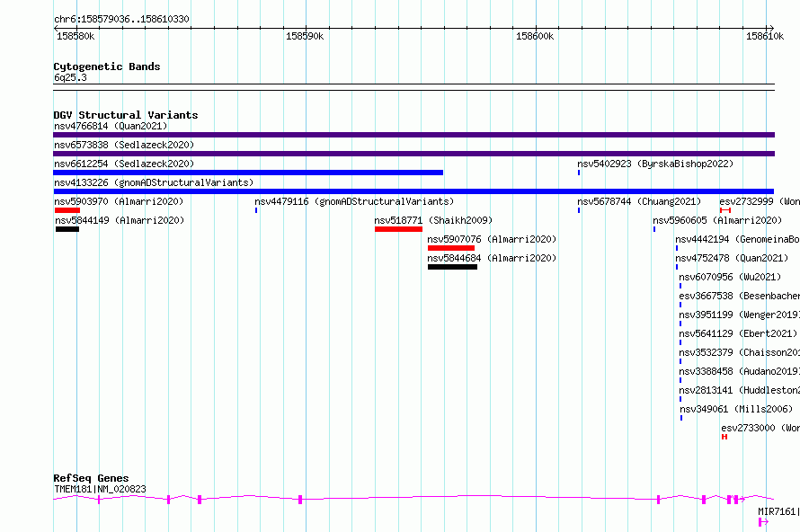The height and width of the screenshot is (532, 800).
Task: Click the 158590k ruler label
Action: coord(305,36)
